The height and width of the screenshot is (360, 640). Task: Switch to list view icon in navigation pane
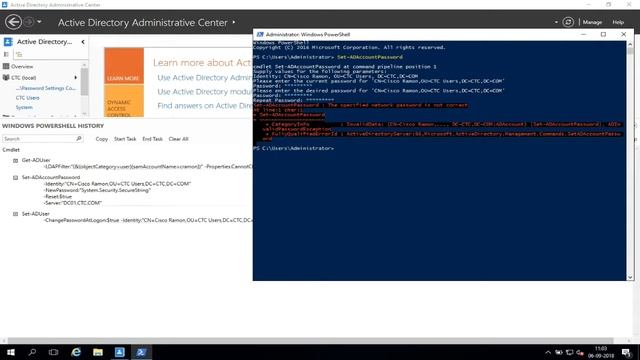[x=6, y=54]
